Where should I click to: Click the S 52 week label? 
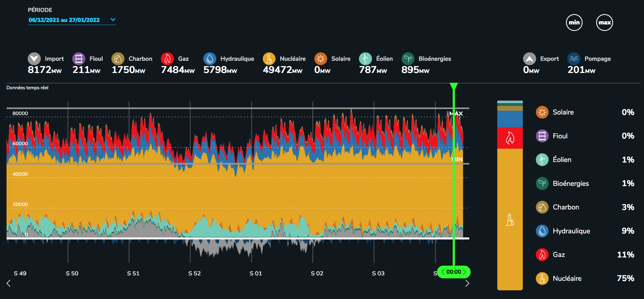click(x=195, y=273)
